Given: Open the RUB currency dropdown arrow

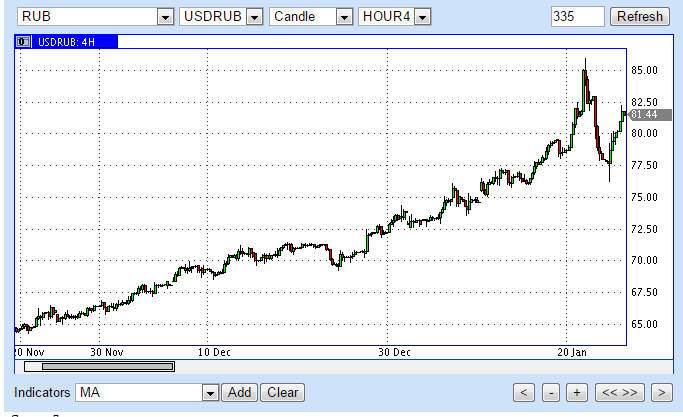Looking at the screenshot, I should click(x=165, y=17).
